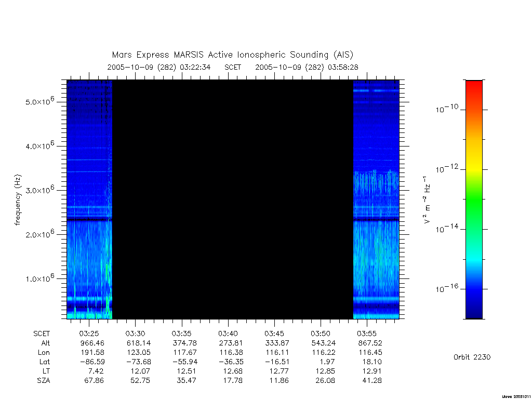Click the 'Orbit 2230' label
This screenshot has height=399, width=532.
click(x=472, y=357)
